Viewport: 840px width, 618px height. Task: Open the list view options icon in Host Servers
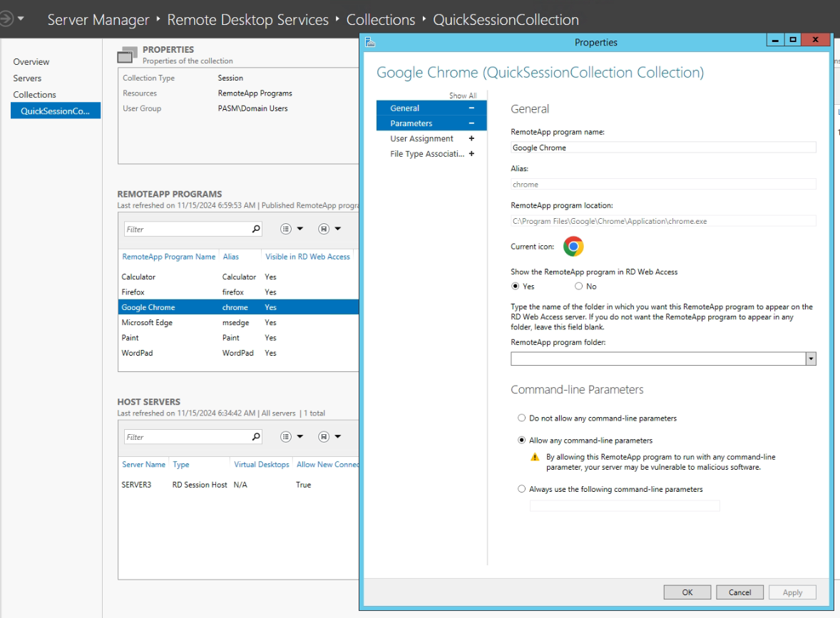(286, 437)
